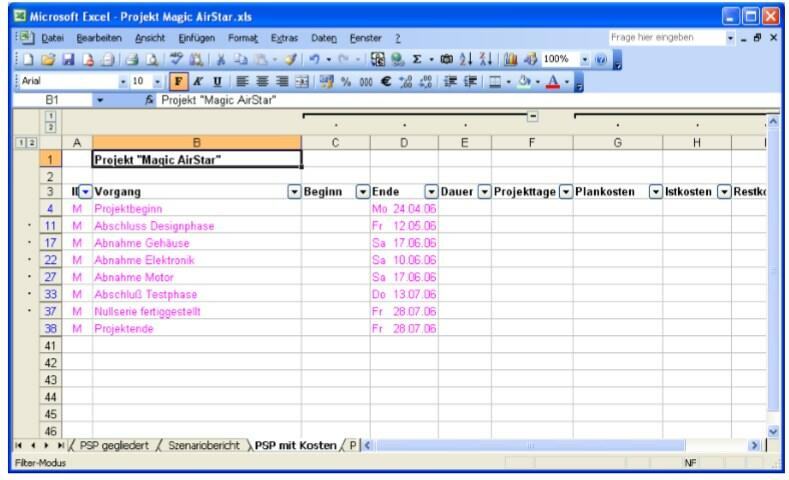Image resolution: width=789 pixels, height=480 pixels.
Task: Open a file with the Open folder icon
Action: pos(46,58)
